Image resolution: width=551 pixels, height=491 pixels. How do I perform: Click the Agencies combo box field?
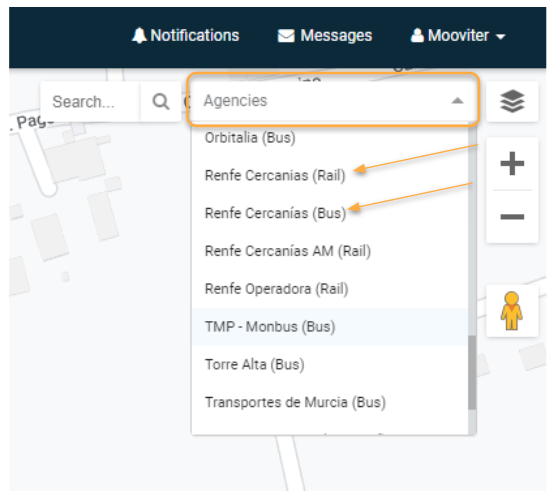pyautogui.click(x=333, y=100)
